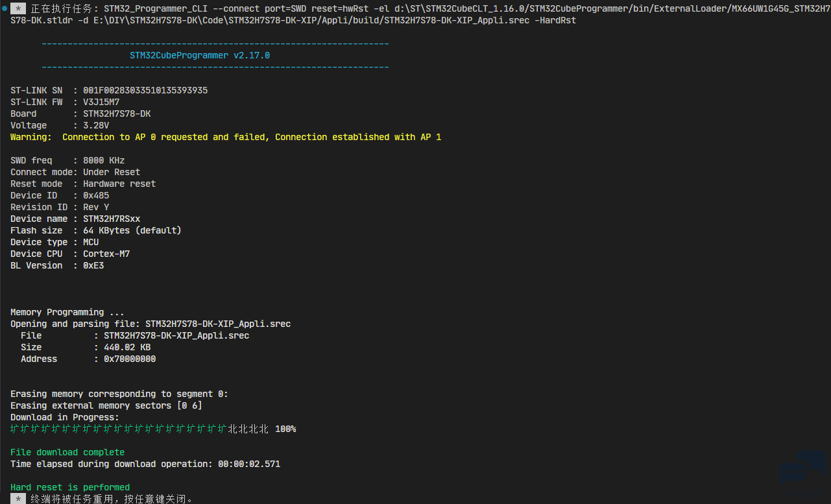Click the green File download complete message
The height and width of the screenshot is (504, 831).
coord(67,452)
